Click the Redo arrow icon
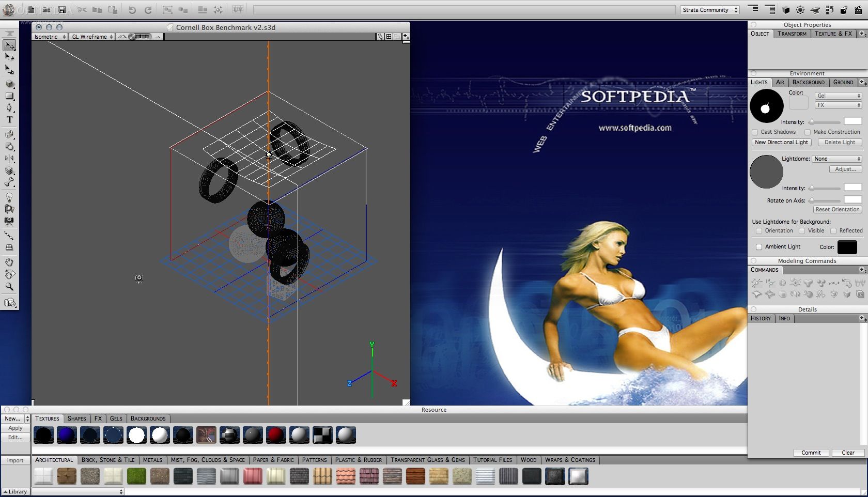The image size is (868, 497). point(148,10)
